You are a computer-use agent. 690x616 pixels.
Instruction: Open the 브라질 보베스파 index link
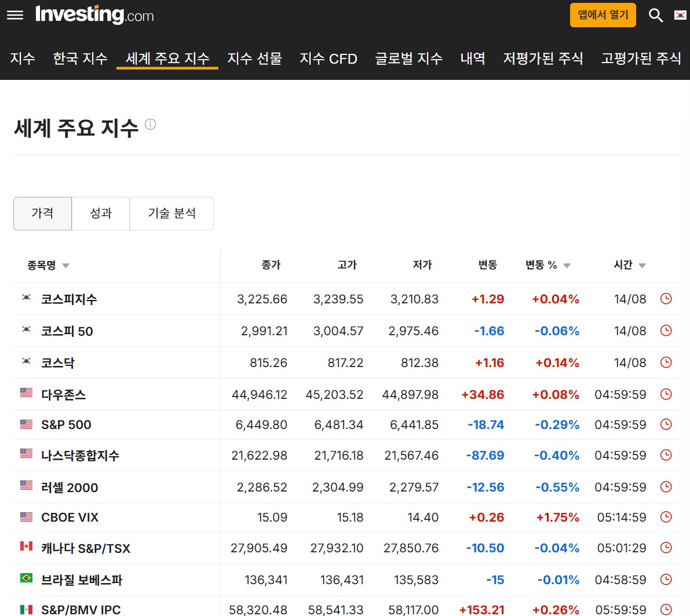[82, 580]
